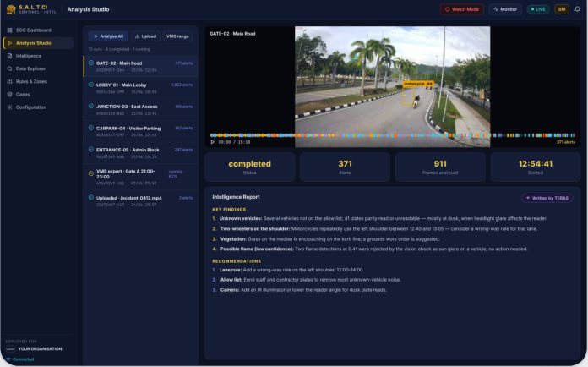588x367 pixels.
Task: Click the check icon beside Uploaded incident_0412.mp4
Action: point(90,197)
